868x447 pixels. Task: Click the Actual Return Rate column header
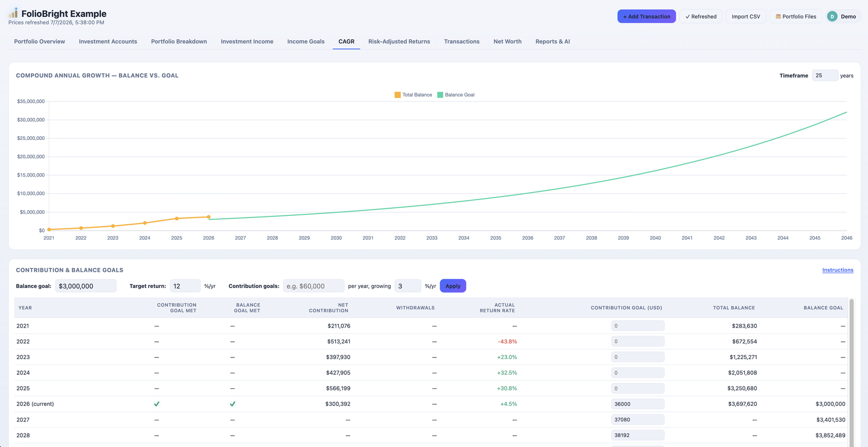point(497,308)
